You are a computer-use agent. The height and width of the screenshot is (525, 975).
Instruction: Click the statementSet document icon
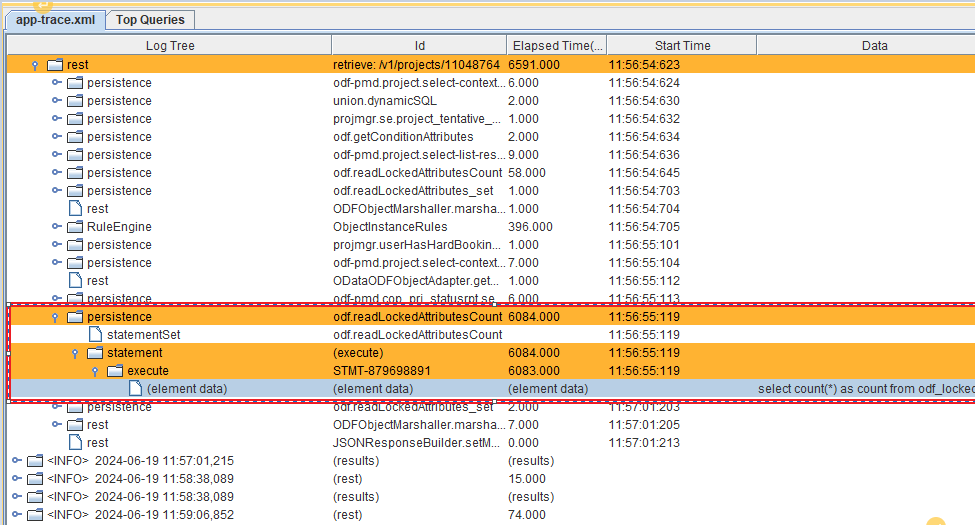click(x=95, y=334)
